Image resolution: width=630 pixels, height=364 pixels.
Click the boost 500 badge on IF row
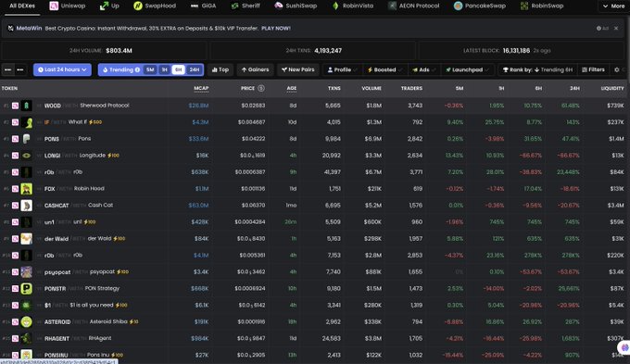pos(95,122)
